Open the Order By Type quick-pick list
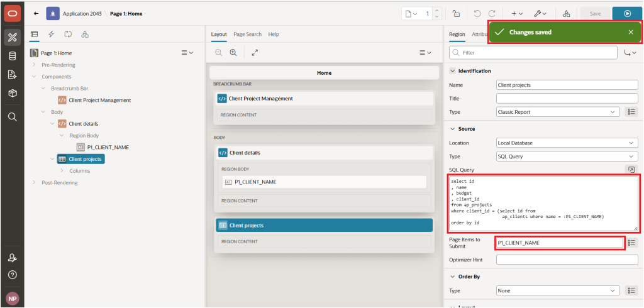The width and height of the screenshot is (644, 308). (x=631, y=290)
